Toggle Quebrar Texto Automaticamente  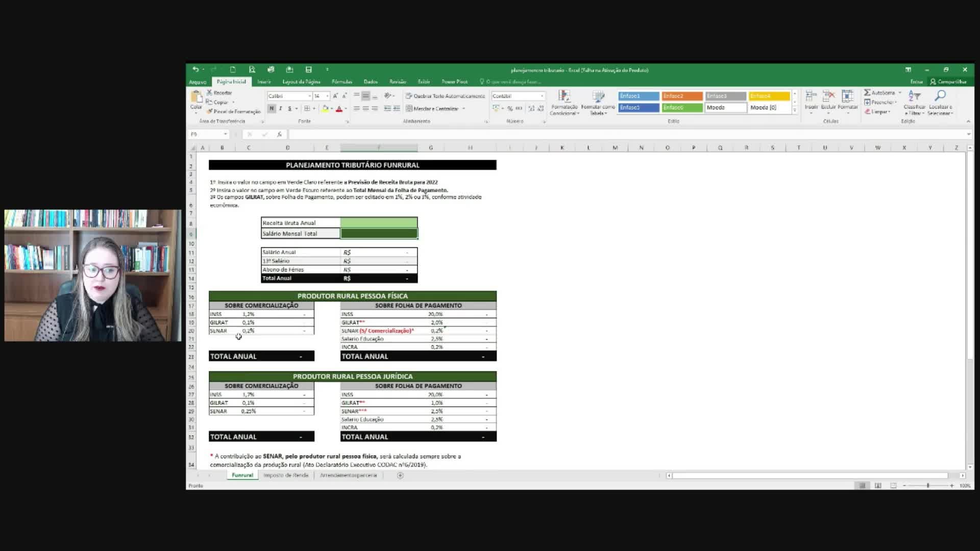[445, 96]
